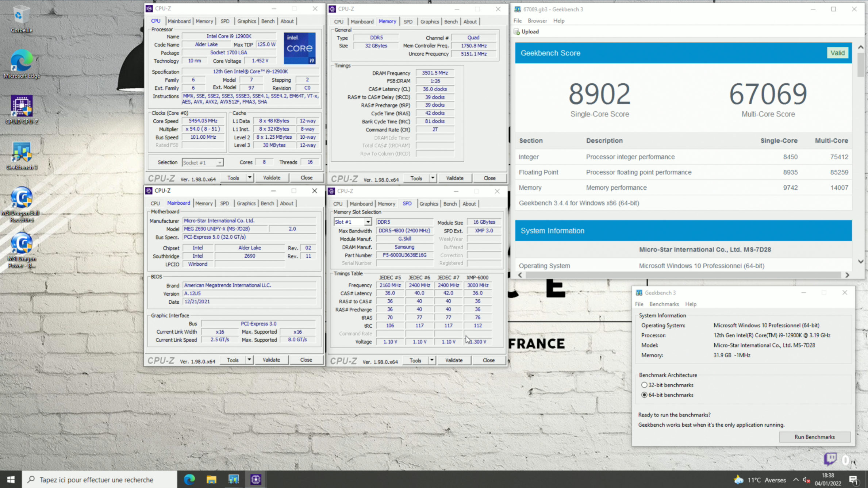Open Help menu in Geekbench 3 small window
868x488 pixels.
pos(691,304)
